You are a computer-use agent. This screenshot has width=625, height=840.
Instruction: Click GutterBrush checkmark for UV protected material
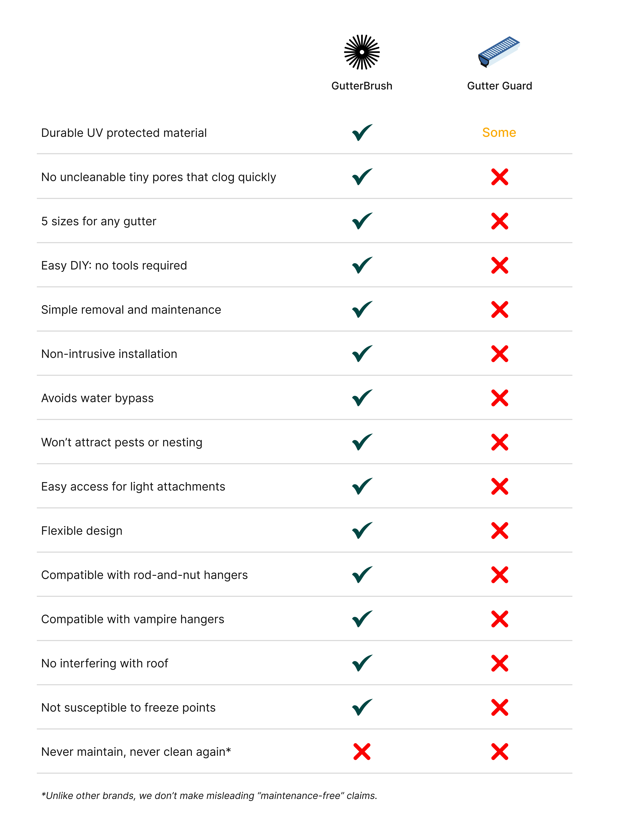(x=362, y=133)
